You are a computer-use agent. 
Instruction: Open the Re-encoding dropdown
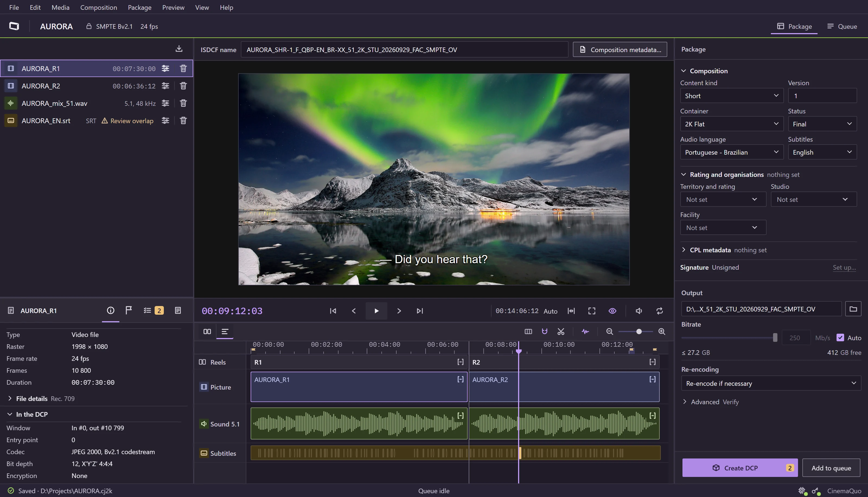[x=771, y=383]
